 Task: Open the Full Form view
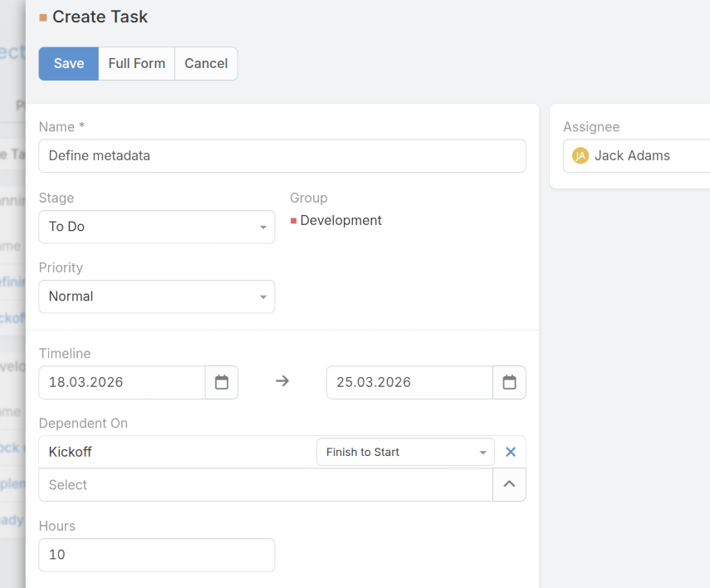click(136, 63)
